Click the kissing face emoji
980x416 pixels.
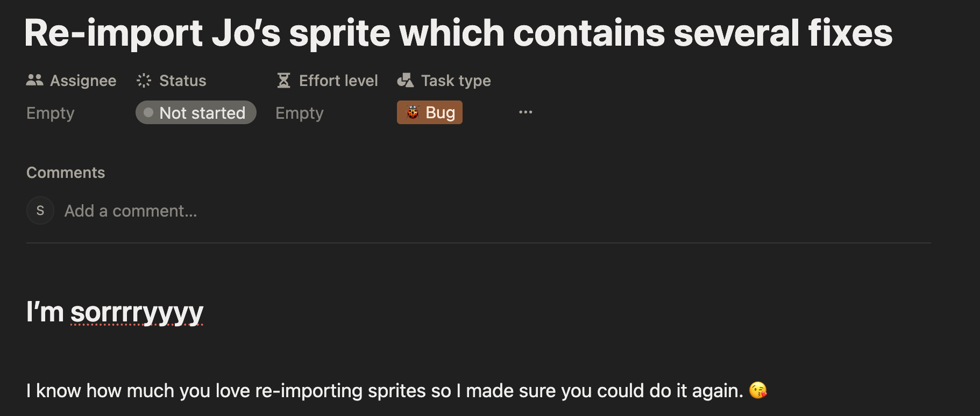click(x=758, y=390)
